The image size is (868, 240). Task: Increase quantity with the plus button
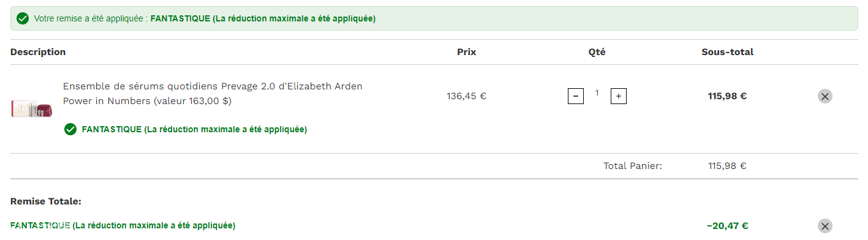[x=619, y=96]
